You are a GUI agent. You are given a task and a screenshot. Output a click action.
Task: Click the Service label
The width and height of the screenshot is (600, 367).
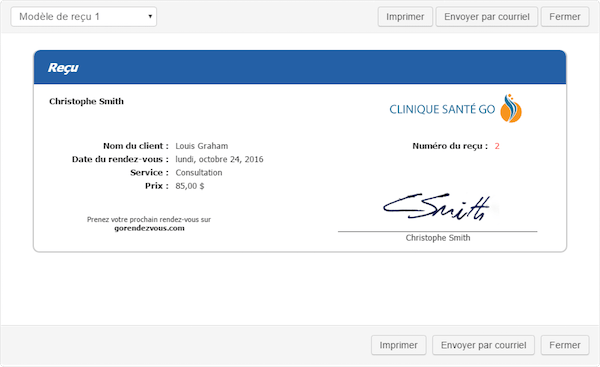[x=150, y=173]
